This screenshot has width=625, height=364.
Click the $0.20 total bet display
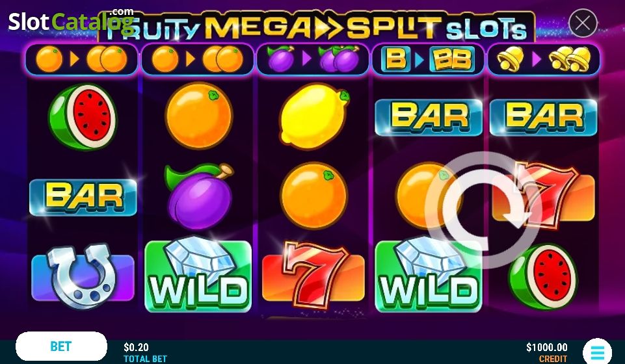point(145,352)
